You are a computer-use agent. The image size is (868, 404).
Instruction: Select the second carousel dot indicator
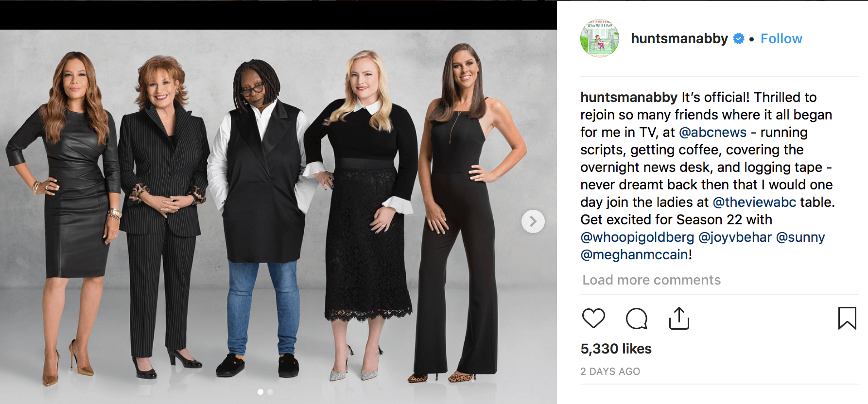point(270,392)
